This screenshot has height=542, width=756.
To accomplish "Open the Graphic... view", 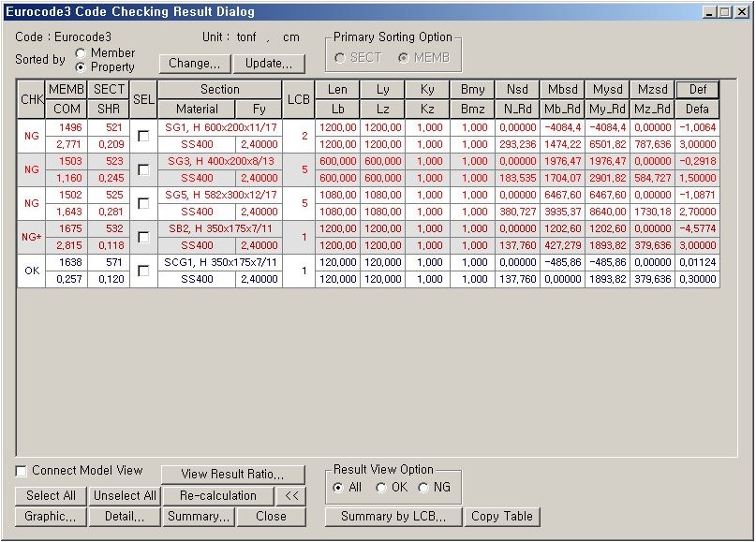I will coord(51,517).
